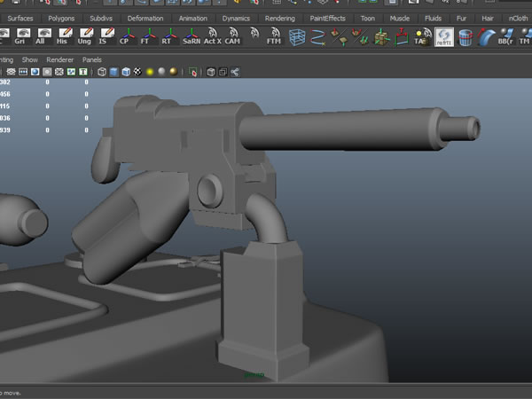Image resolution: width=532 pixels, height=399 pixels.
Task: Open the Deformation shelf tab
Action: pyautogui.click(x=145, y=19)
